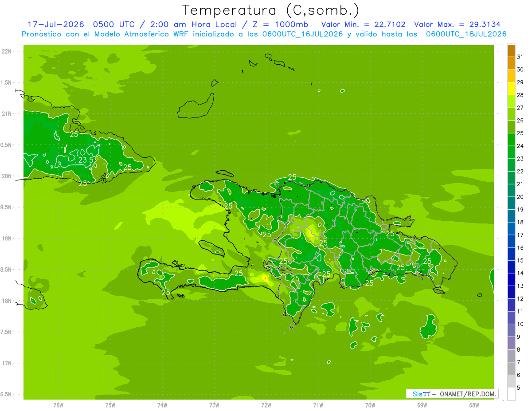Screen dimensions: 532x411
Task: Click the orange hot spot near 72W 18.4N
Action: pos(265,278)
